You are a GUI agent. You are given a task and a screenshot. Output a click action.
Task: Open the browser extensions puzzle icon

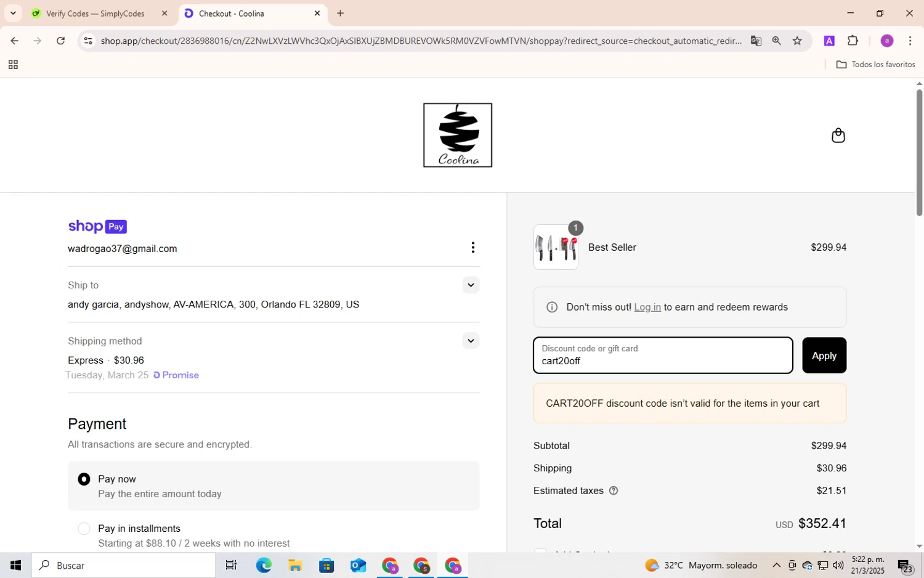coord(853,41)
